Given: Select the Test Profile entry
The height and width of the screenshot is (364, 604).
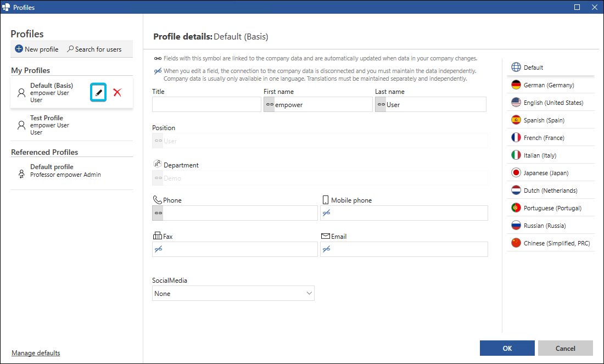Looking at the screenshot, I should coord(71,125).
